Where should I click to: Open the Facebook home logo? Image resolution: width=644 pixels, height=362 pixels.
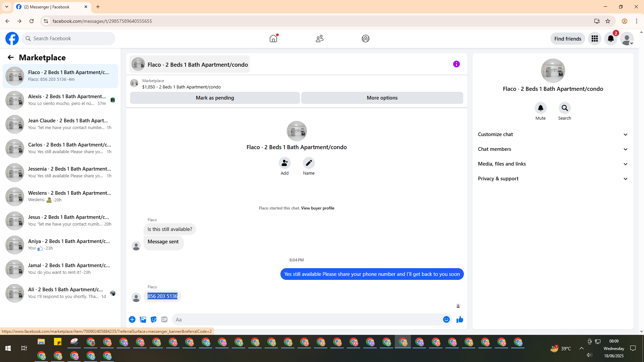pos(12,39)
